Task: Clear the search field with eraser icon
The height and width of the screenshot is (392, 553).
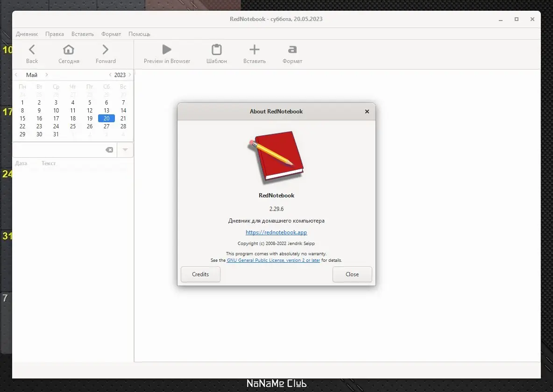Action: pos(109,150)
